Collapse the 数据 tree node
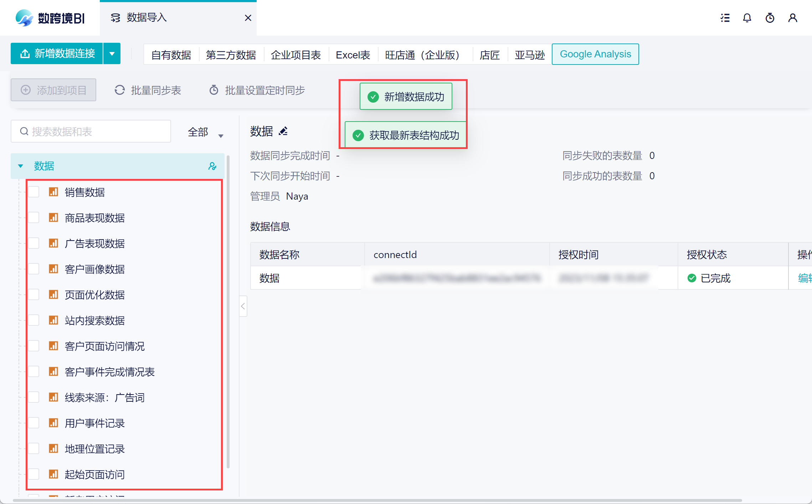This screenshot has width=812, height=504. click(21, 166)
